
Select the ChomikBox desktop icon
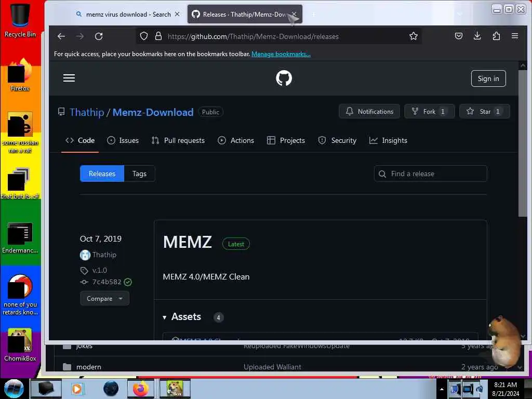pos(20,345)
